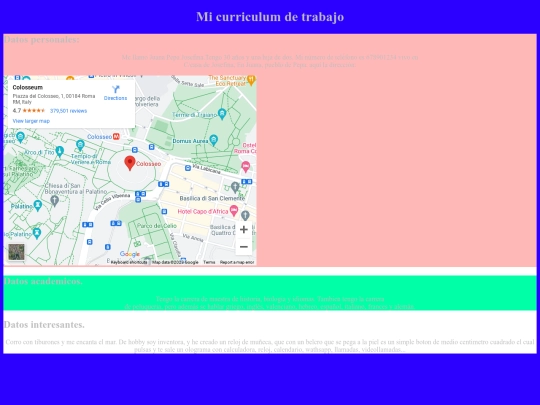
Task: Open the 379,501 reviews link
Action: (x=69, y=111)
